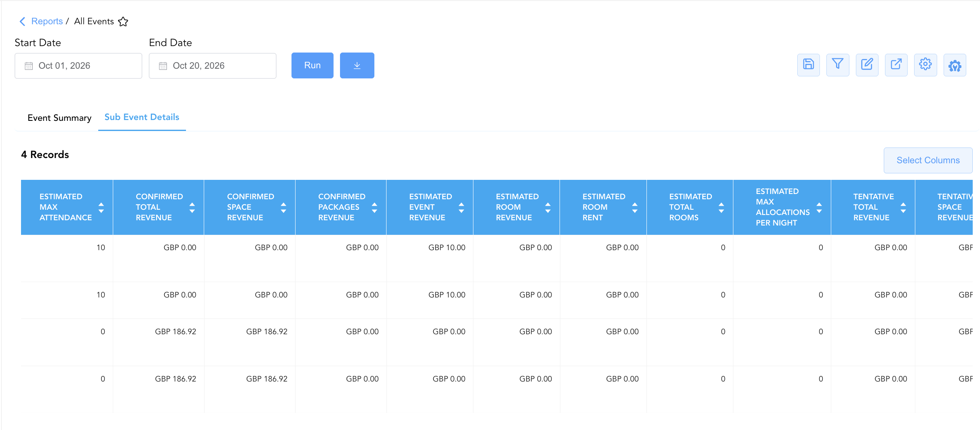Sort by Confirmed Packages Revenue column
This screenshot has height=430, width=980.
pos(374,207)
